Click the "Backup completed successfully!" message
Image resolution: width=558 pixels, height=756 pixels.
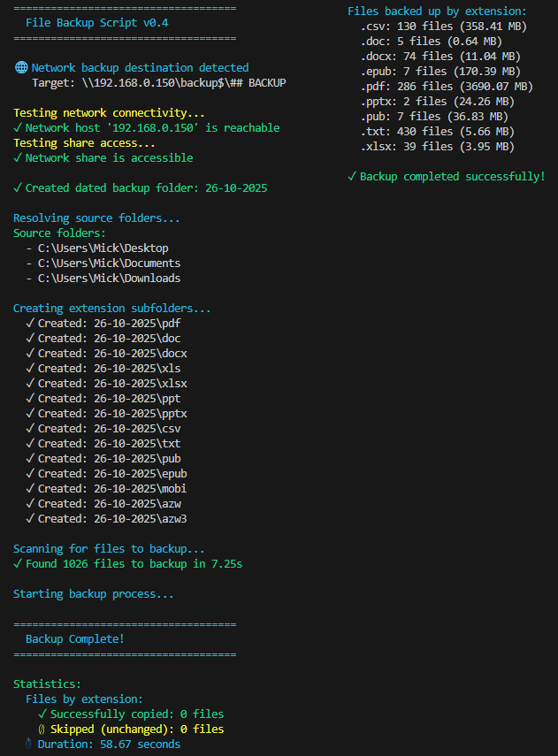click(x=453, y=177)
